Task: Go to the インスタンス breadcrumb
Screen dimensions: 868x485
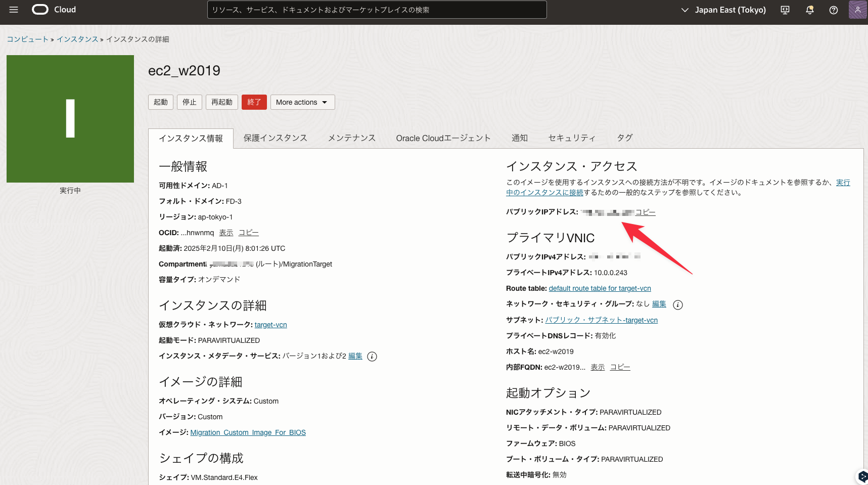Action: [77, 39]
